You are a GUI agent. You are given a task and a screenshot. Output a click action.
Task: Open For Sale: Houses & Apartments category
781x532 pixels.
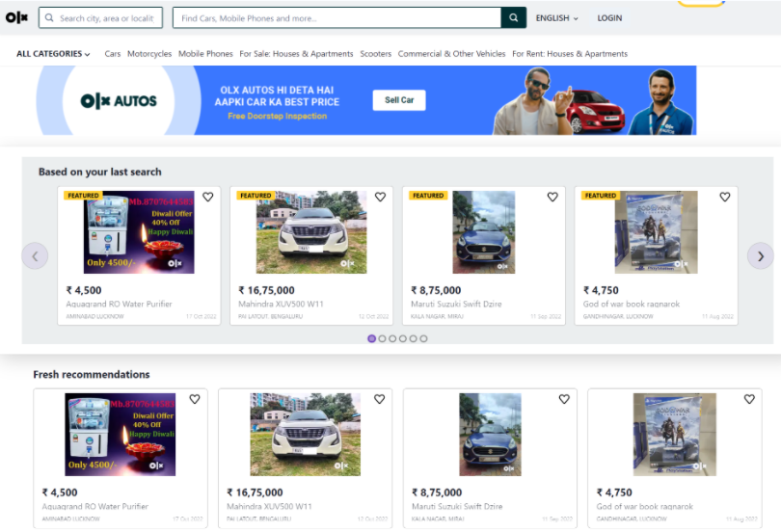point(296,54)
